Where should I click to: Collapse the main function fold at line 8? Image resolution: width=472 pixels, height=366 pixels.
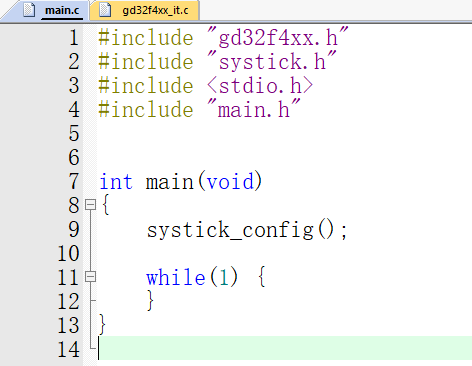90,204
